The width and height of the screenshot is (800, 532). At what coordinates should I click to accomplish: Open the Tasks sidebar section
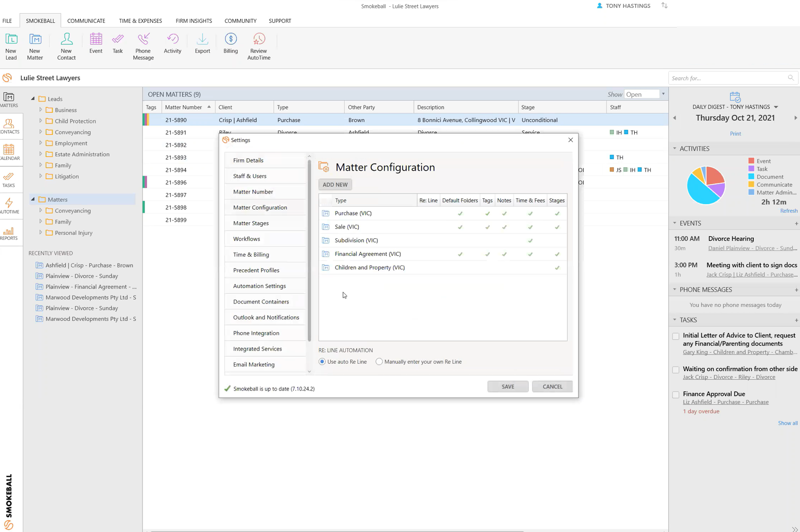click(x=9, y=179)
